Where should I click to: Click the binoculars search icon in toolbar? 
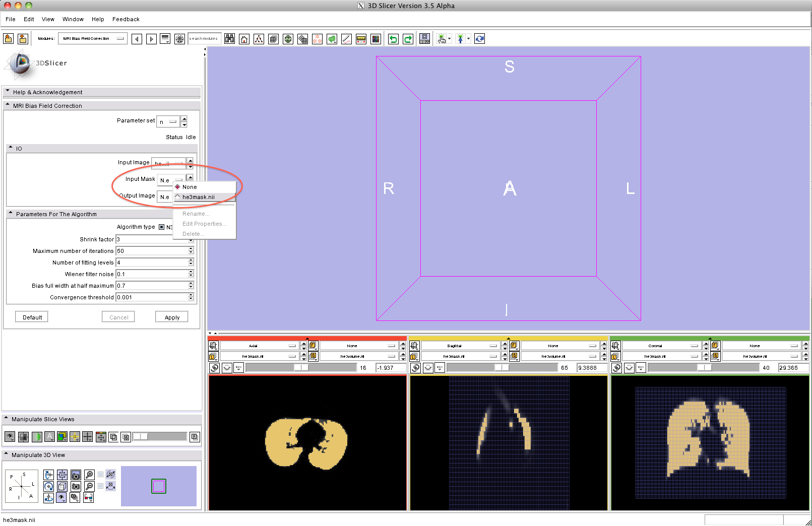click(x=229, y=39)
